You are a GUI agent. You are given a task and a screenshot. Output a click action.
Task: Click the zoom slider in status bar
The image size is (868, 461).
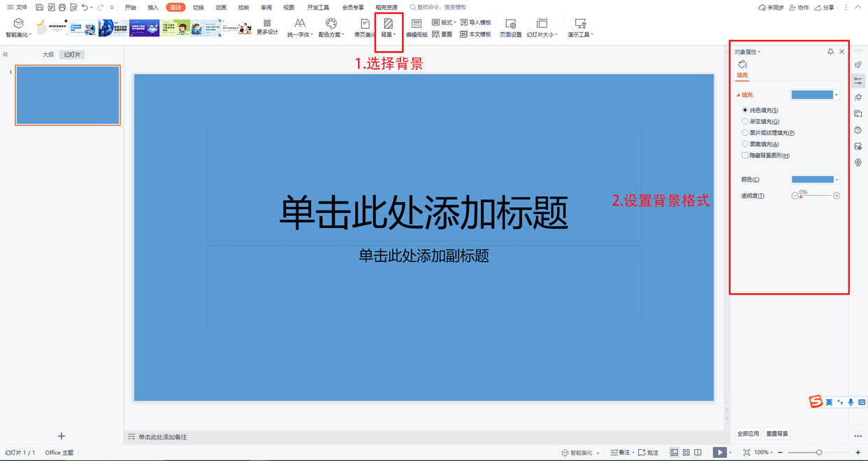[x=819, y=453]
